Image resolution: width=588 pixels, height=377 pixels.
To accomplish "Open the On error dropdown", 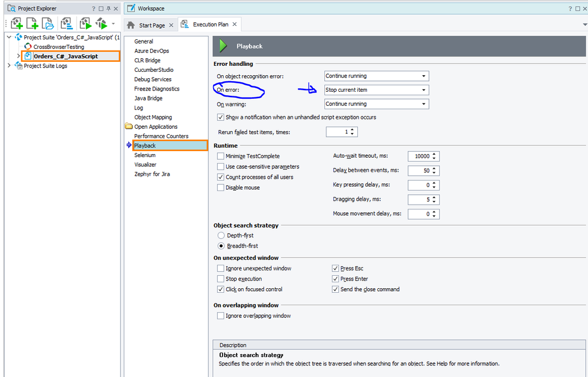I will point(376,90).
